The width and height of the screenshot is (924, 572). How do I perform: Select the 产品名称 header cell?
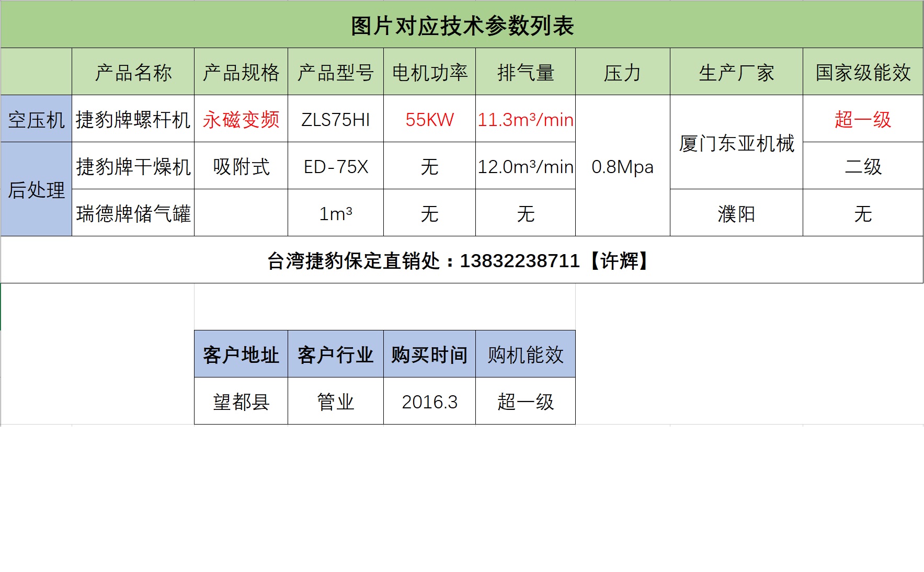click(x=133, y=72)
